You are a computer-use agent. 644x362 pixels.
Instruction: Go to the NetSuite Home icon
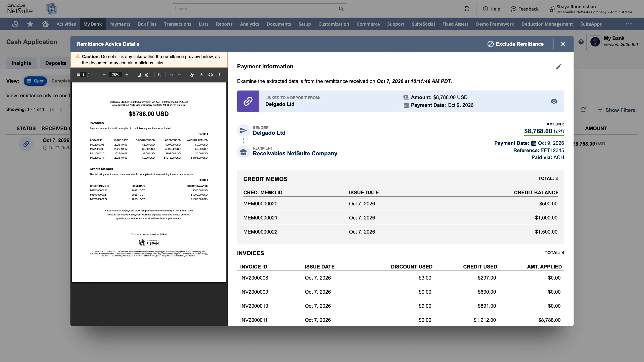click(x=45, y=24)
